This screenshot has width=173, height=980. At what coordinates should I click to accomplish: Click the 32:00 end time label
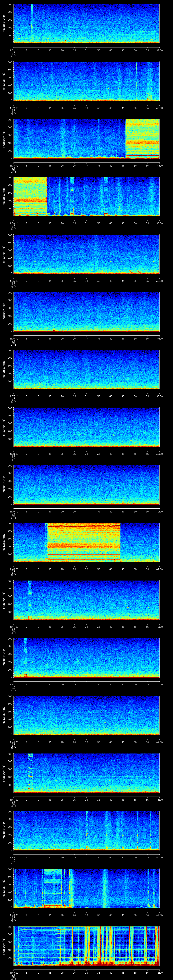click(x=159, y=50)
